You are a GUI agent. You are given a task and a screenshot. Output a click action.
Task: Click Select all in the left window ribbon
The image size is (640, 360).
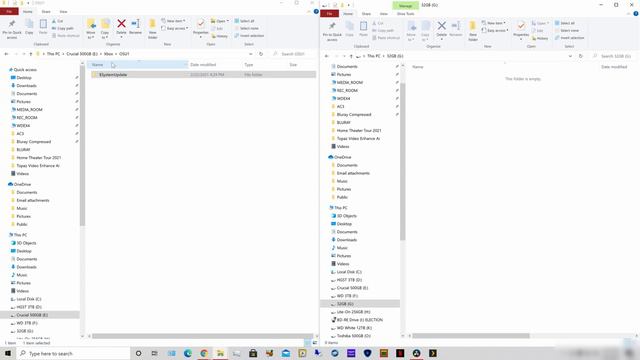pos(244,21)
